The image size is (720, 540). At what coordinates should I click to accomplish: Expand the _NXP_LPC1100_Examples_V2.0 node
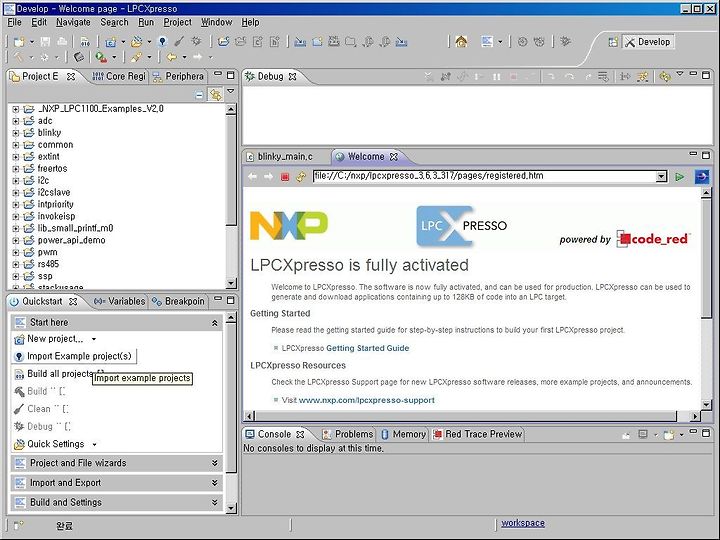click(x=16, y=109)
